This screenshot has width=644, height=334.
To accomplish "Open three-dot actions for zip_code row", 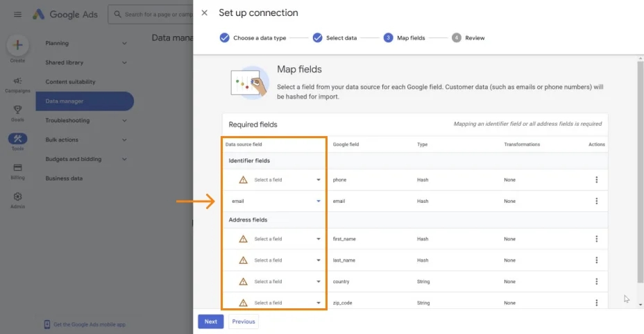I will (x=596, y=303).
